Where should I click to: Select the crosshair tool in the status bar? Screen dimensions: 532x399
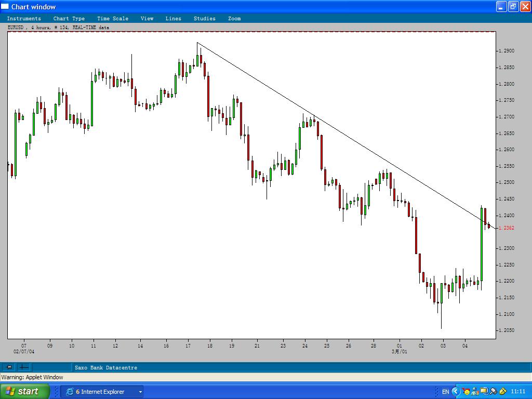click(x=22, y=367)
